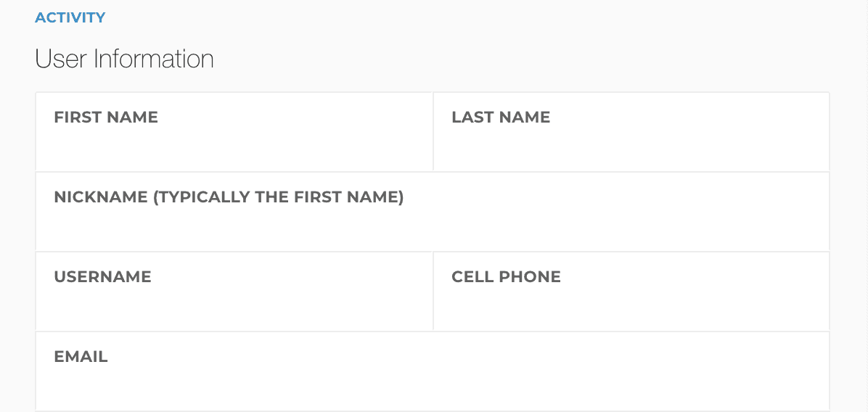The width and height of the screenshot is (868, 412).
Task: Click the USERNAME label text
Action: point(102,276)
